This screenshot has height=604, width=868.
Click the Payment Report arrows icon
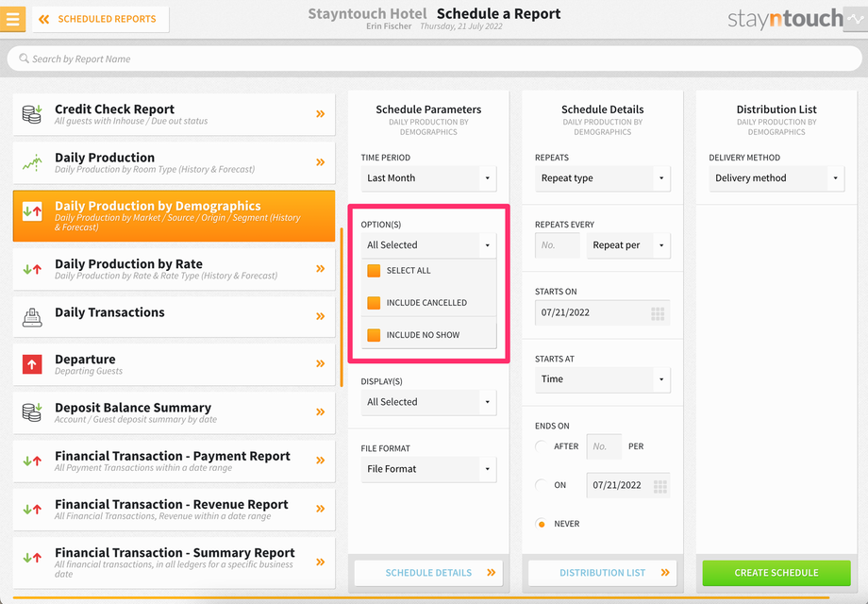pyautogui.click(x=32, y=461)
